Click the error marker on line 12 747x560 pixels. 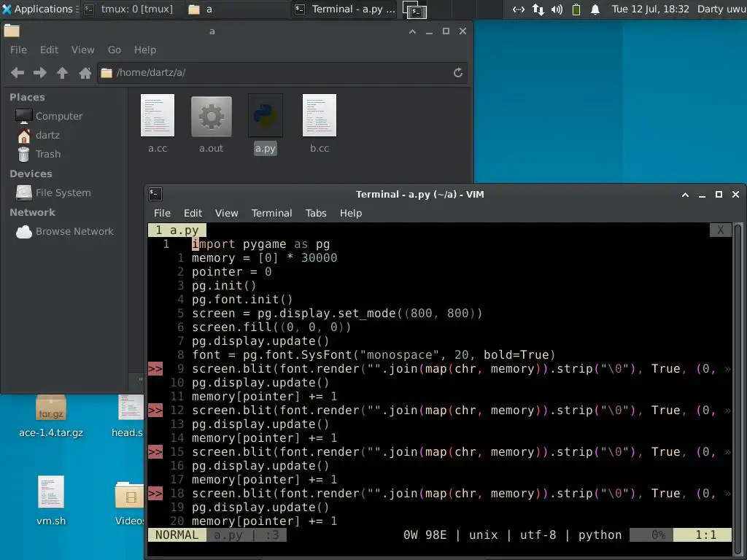[155, 410]
